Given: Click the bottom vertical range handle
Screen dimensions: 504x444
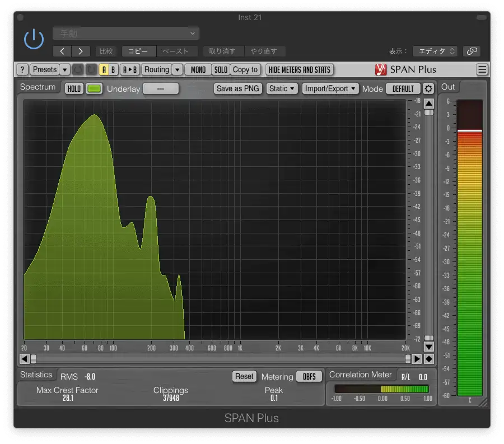Looking at the screenshot, I should (429, 338).
